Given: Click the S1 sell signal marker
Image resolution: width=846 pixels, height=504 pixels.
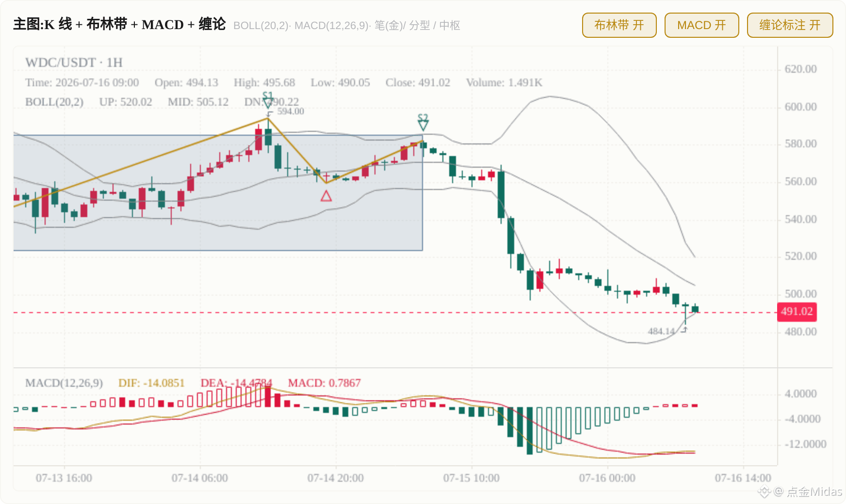Looking at the screenshot, I should coord(268,99).
